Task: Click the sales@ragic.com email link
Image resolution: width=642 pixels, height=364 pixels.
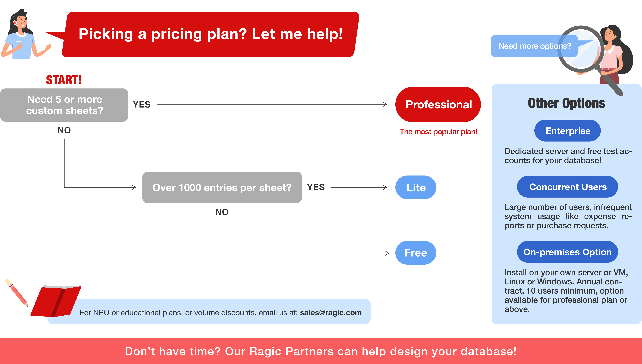Action: point(331,313)
